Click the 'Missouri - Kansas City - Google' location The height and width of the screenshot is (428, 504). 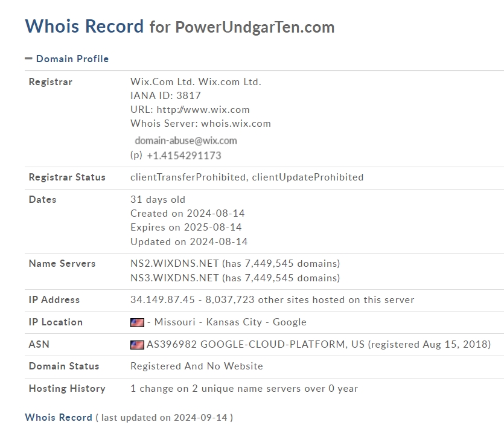point(231,322)
